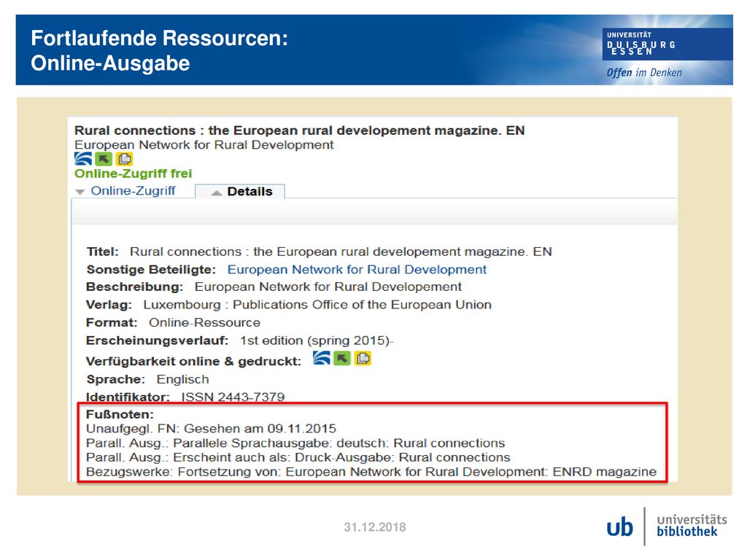Click blue library icon in Verfügbarkeit row
Screen dimensions: 747x560
point(322,358)
